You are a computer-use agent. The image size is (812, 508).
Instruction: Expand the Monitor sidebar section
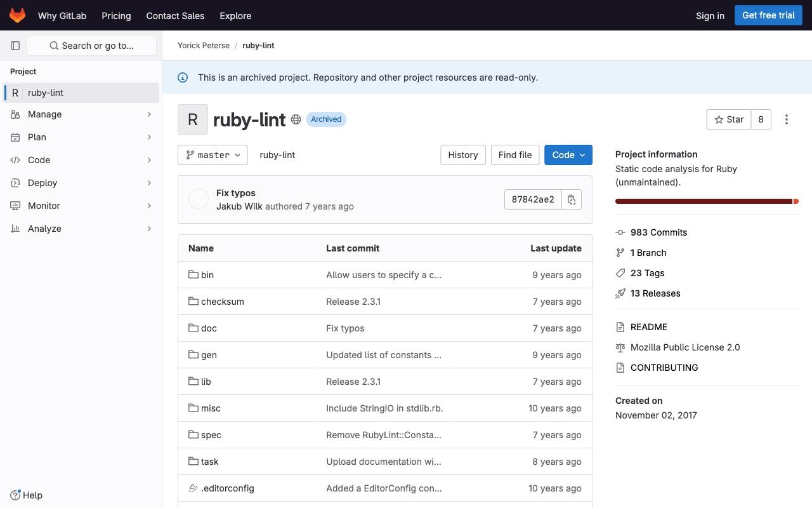[81, 206]
